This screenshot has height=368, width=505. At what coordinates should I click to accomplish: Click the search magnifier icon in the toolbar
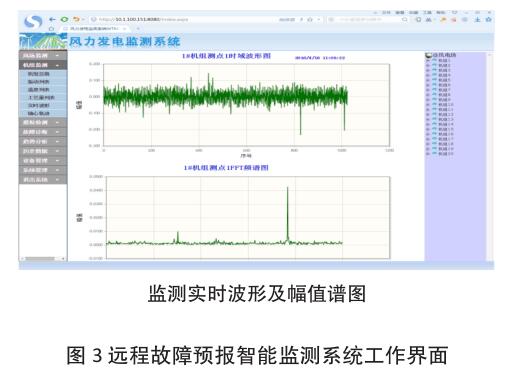tap(405, 20)
